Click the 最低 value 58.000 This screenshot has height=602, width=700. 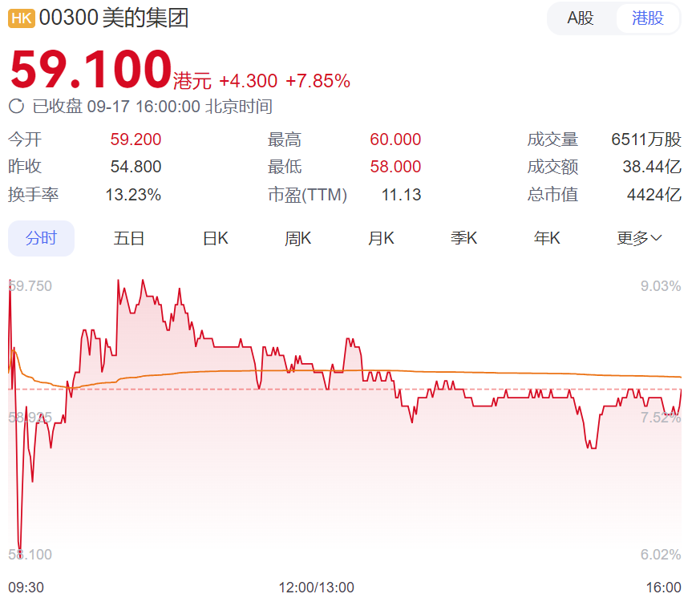click(395, 167)
